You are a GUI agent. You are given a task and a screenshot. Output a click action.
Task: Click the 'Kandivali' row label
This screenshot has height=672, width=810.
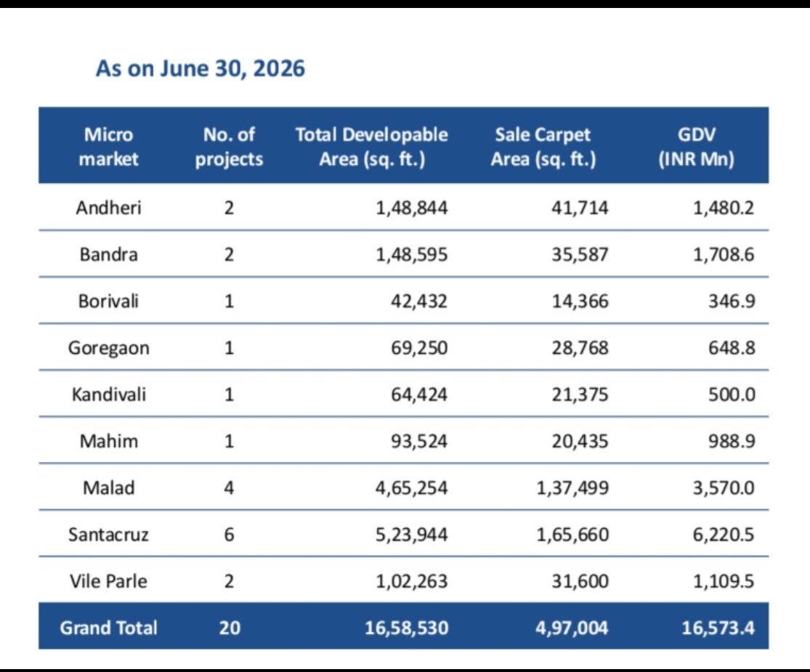[108, 394]
